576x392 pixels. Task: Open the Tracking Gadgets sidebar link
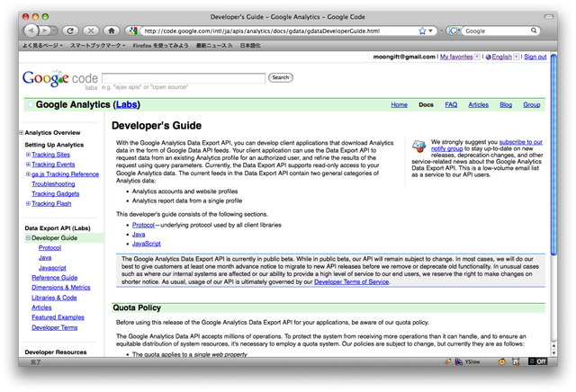(x=56, y=194)
